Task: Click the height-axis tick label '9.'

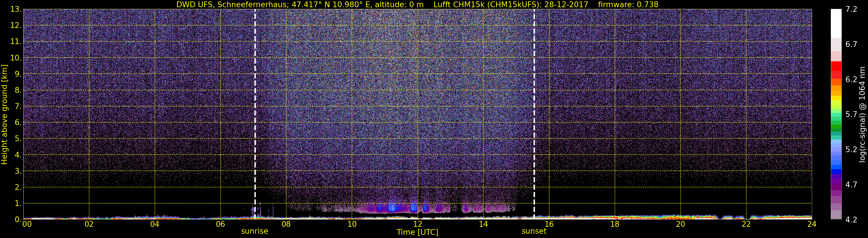Action: pos(18,74)
